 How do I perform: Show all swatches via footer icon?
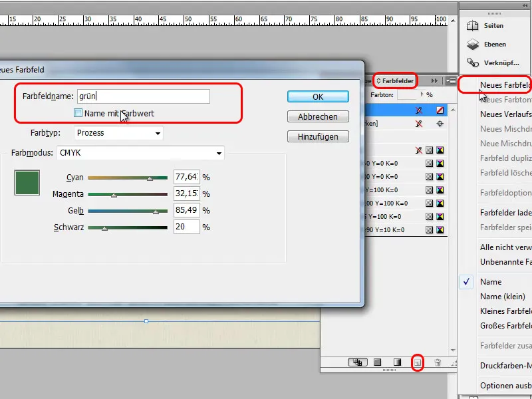358,362
